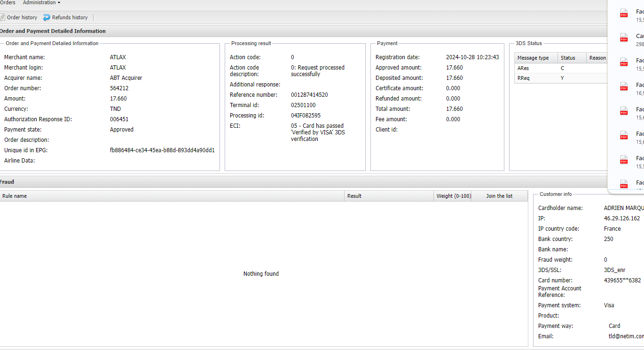
Task: Expand the Administration dropdown menu
Action: point(41,3)
